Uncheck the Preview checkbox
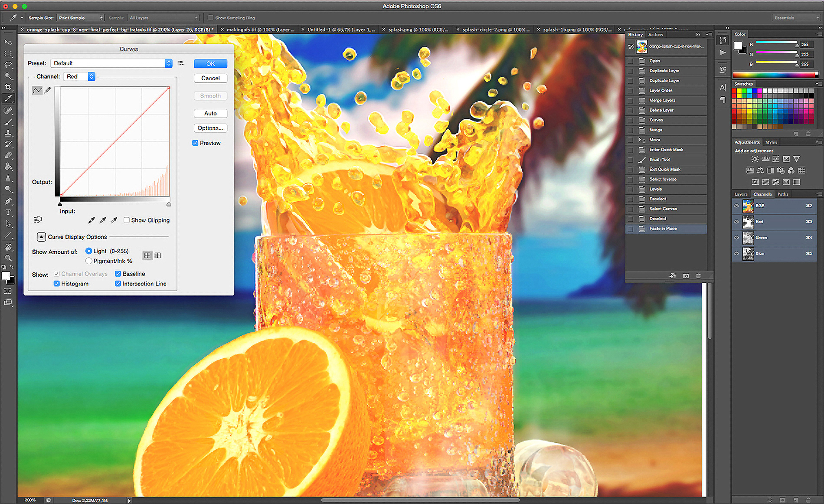 pyautogui.click(x=195, y=143)
